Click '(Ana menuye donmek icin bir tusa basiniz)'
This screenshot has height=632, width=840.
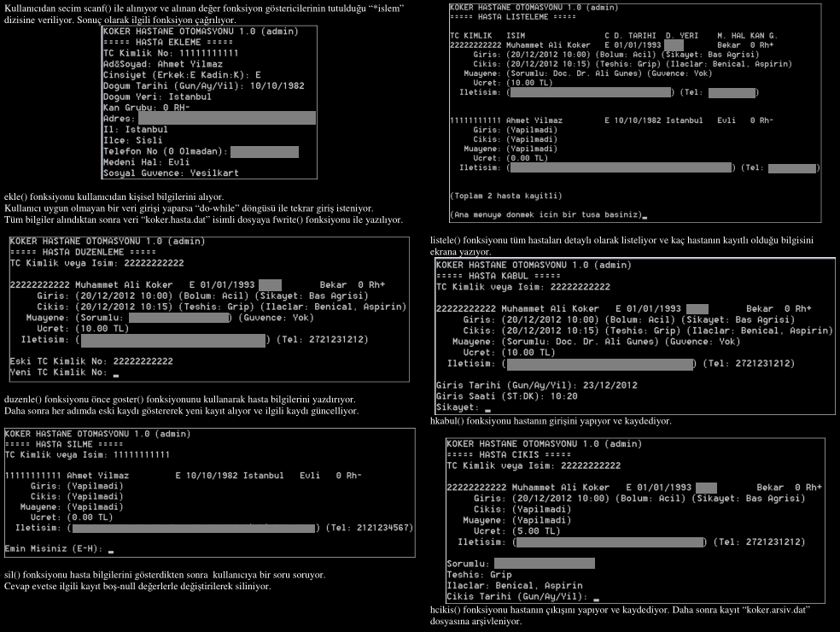545,215
